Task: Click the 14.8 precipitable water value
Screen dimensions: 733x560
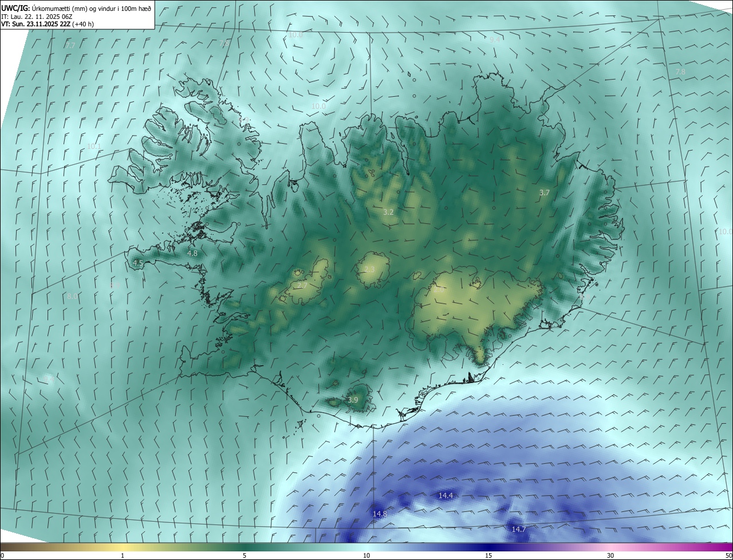Action: pos(380,514)
